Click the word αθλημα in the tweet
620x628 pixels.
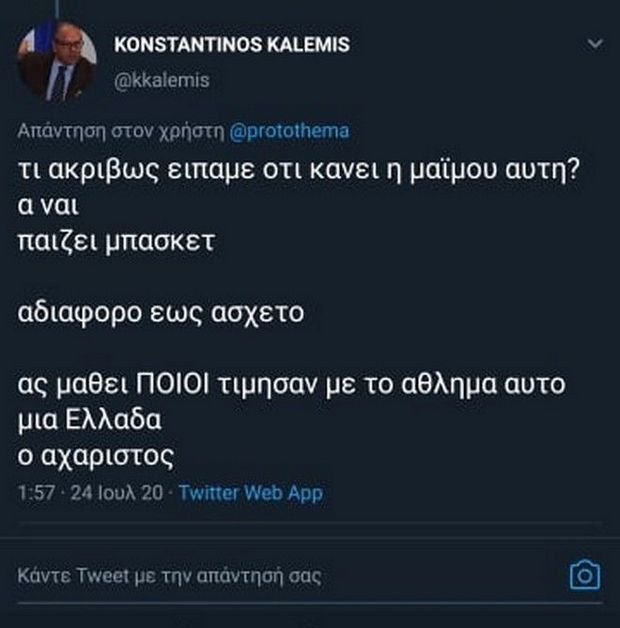[x=446, y=384]
